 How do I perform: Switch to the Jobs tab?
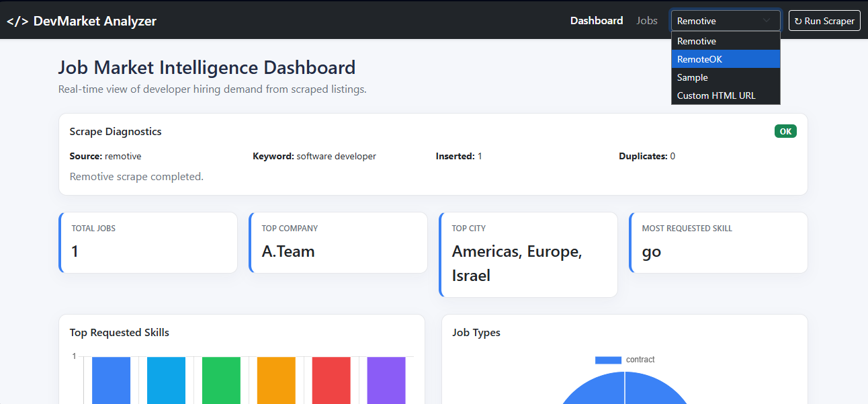[x=646, y=20]
